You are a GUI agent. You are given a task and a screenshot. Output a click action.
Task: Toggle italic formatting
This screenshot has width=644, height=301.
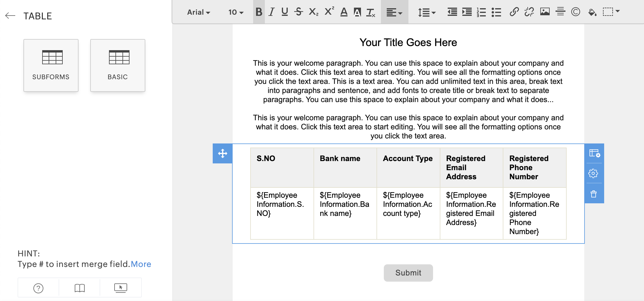tap(272, 12)
